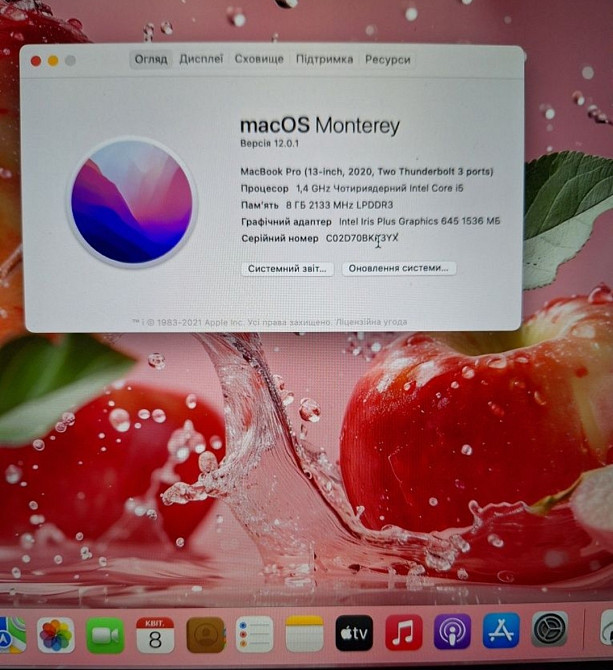The width and height of the screenshot is (613, 670).
Task: Open the Contacts app in the Dock
Action: (x=205, y=635)
